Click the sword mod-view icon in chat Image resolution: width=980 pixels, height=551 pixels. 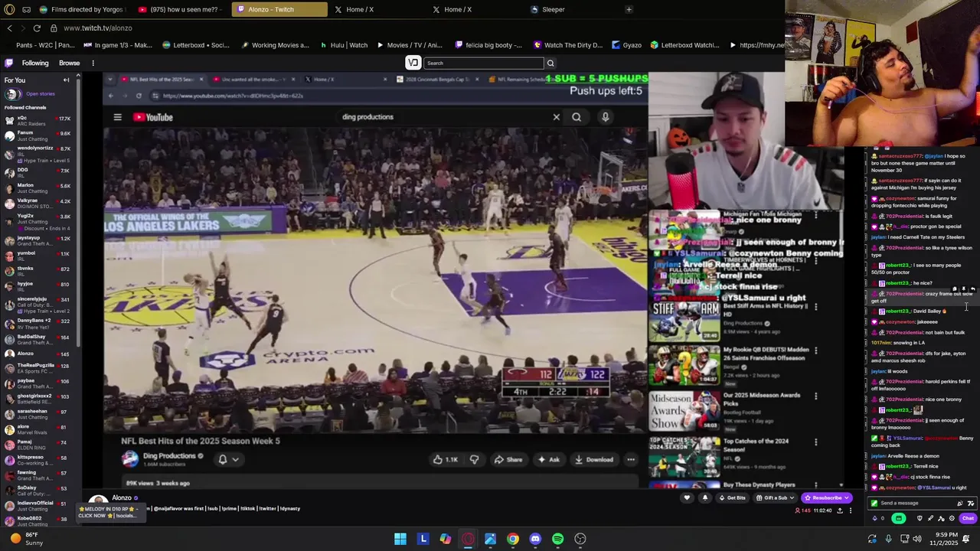(x=930, y=518)
